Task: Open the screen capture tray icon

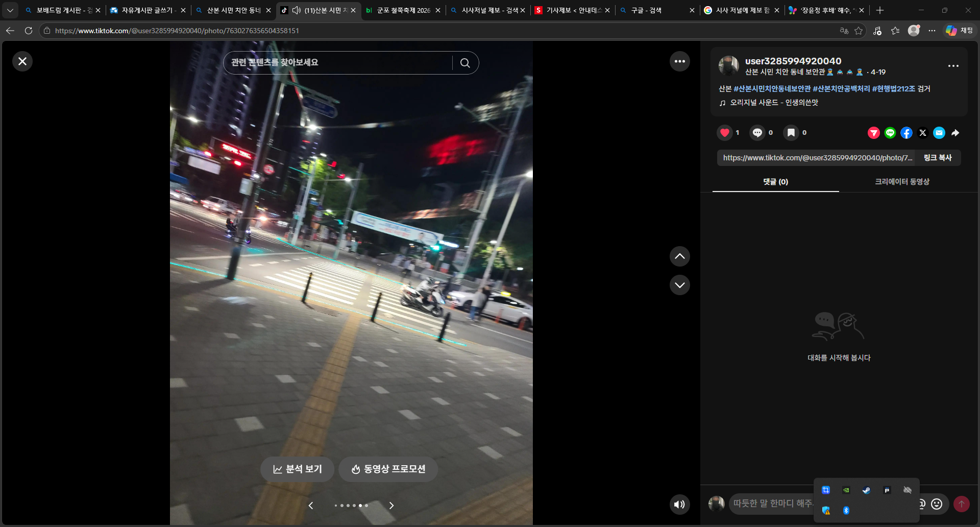Action: pyautogui.click(x=826, y=490)
